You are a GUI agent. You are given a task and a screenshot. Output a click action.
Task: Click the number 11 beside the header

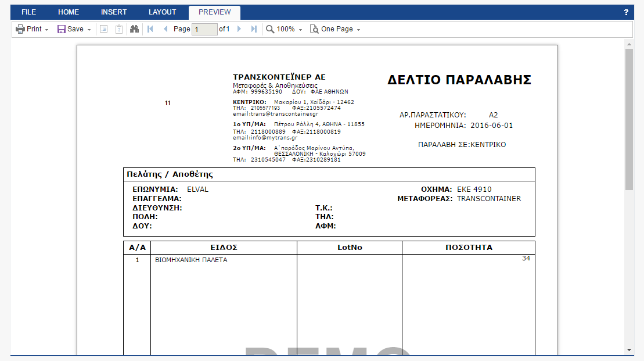coord(168,103)
